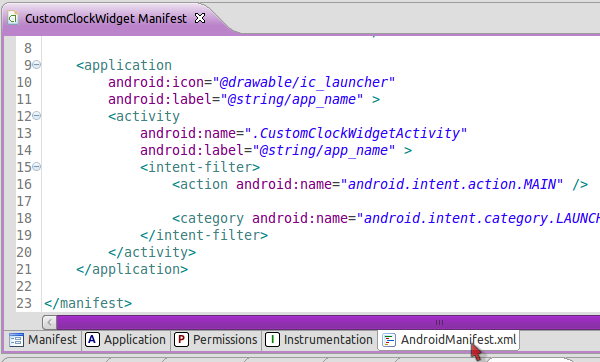Click the Android file icon on editor tab

(x=13, y=18)
